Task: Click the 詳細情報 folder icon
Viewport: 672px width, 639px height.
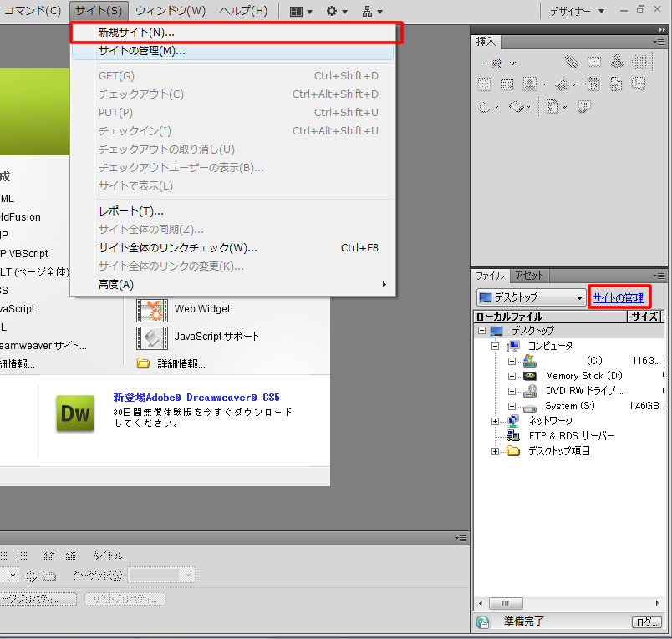Action: coord(143,363)
